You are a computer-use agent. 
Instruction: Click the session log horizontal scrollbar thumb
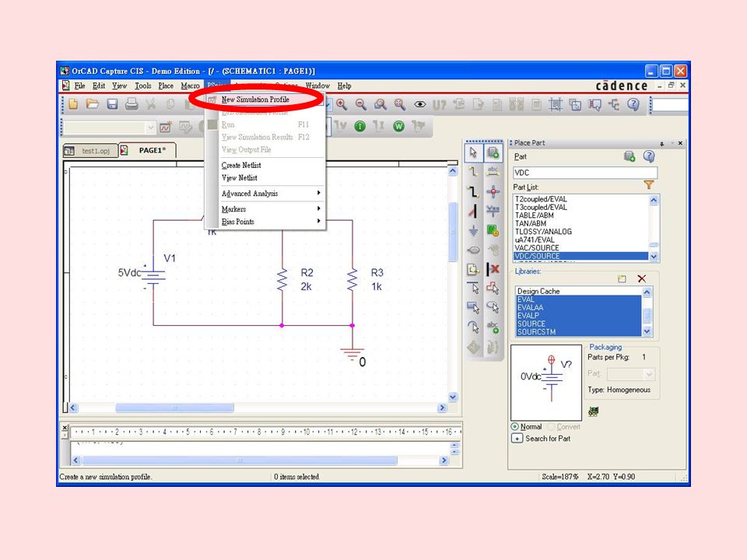point(240,460)
